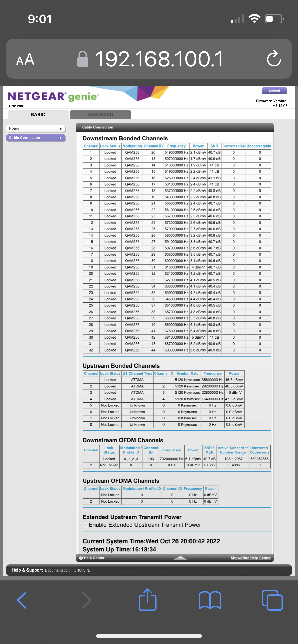This screenshot has width=298, height=644.
Task: Click the System Up Time 16:13:34 line
Action: coord(119,549)
